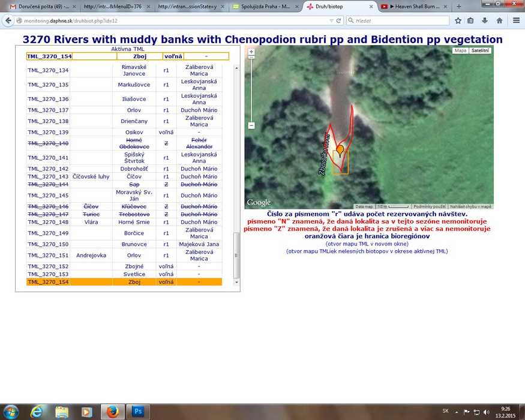
Task: Switch to the MenuID=376 intranet tab
Action: coord(117,7)
